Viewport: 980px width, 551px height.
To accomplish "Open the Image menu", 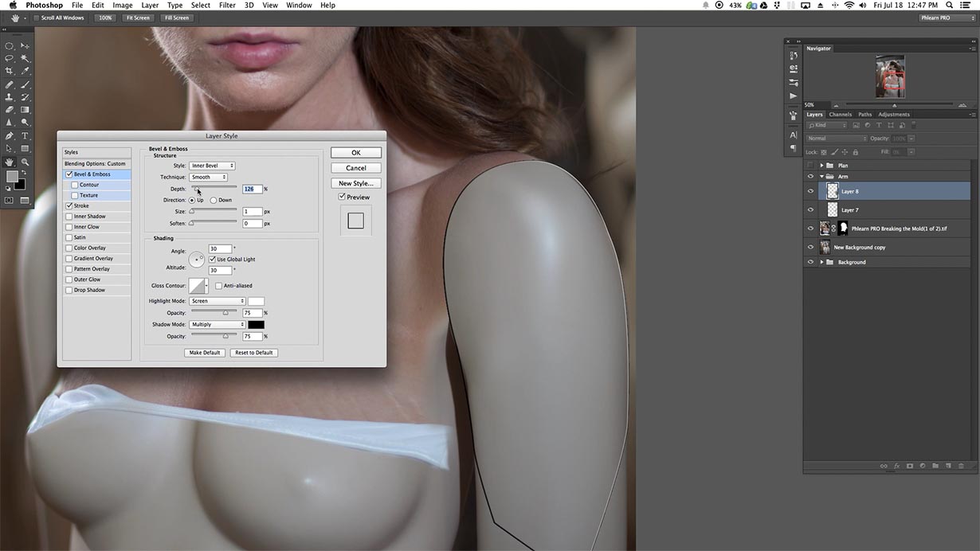I will (123, 5).
